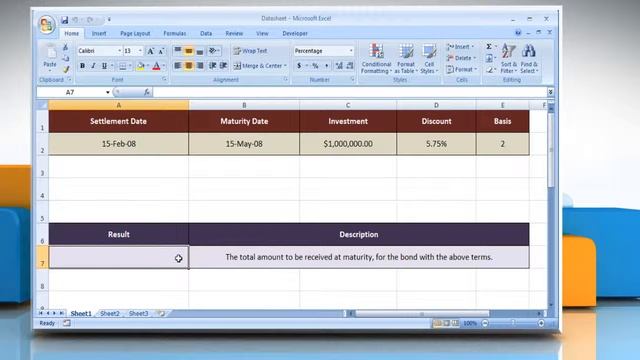This screenshot has height=360, width=640.
Task: Open the font name Calibri dropdown
Action: pyautogui.click(x=119, y=51)
